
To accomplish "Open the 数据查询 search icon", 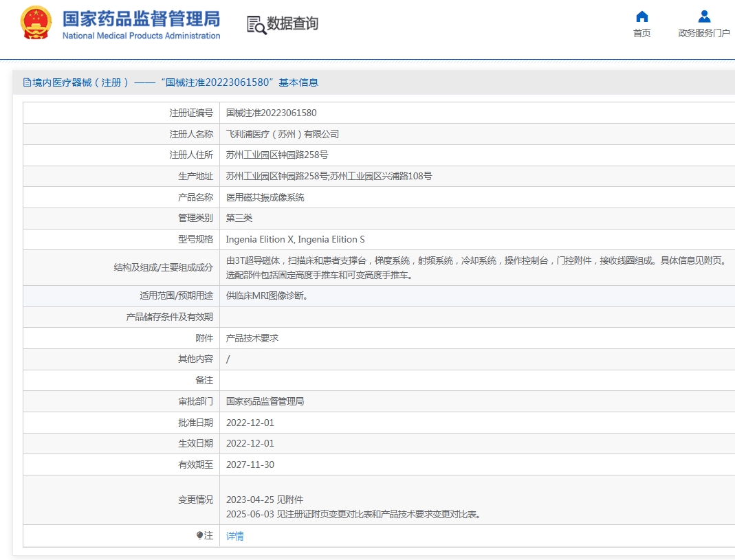I will [256, 25].
